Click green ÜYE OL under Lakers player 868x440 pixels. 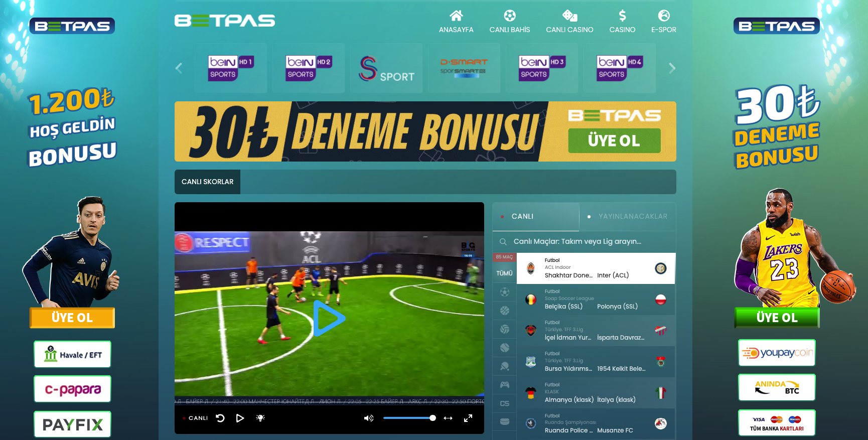(777, 318)
